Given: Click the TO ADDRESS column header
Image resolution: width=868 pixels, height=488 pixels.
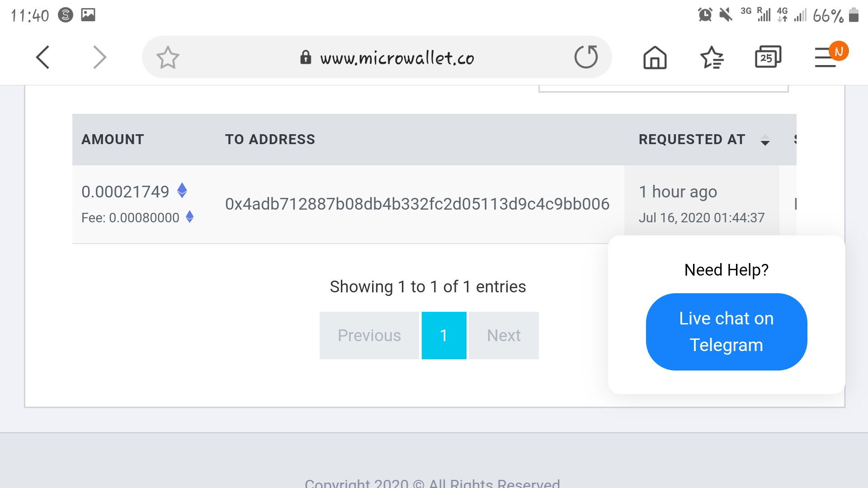Looking at the screenshot, I should coord(270,139).
